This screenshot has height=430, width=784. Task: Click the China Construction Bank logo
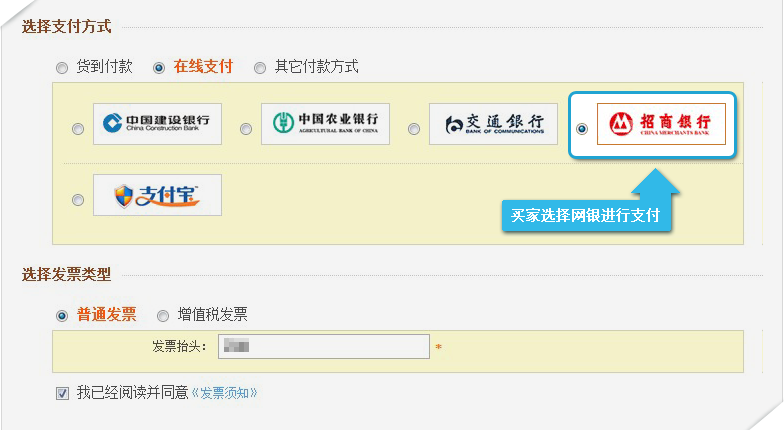[158, 124]
